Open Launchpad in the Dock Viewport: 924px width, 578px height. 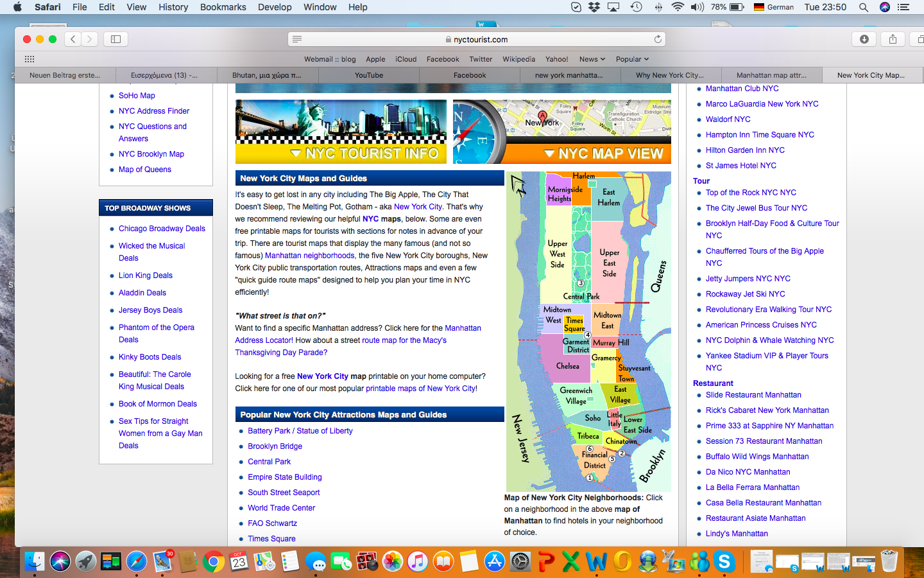pyautogui.click(x=85, y=561)
